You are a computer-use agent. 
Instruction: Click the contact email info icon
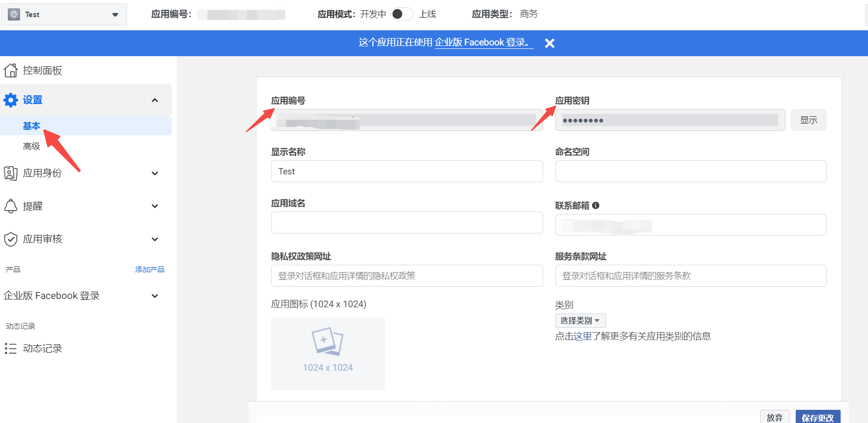tap(595, 206)
